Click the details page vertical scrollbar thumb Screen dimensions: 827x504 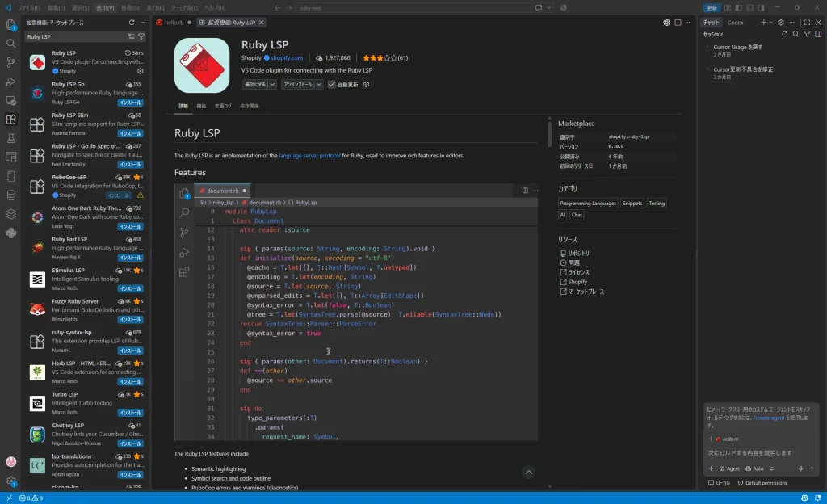coord(549,133)
